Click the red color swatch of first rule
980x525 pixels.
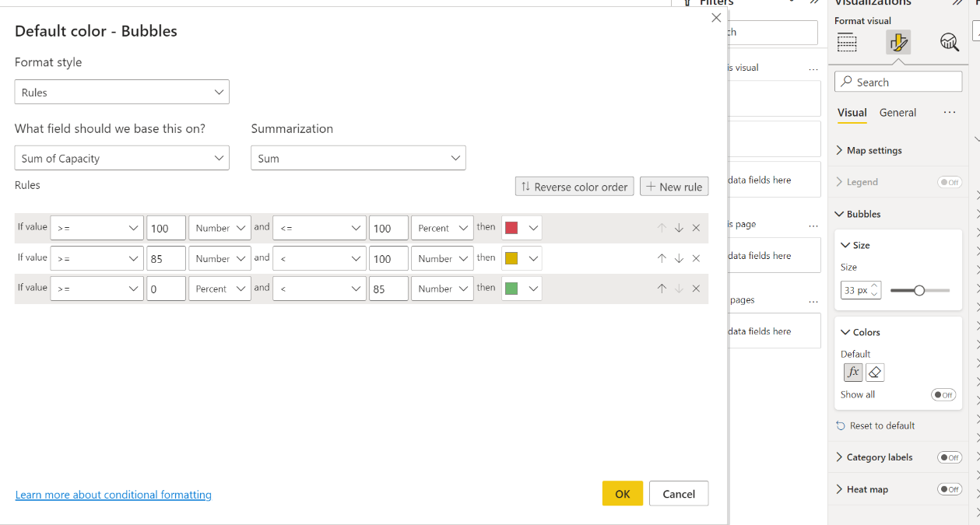(511, 228)
